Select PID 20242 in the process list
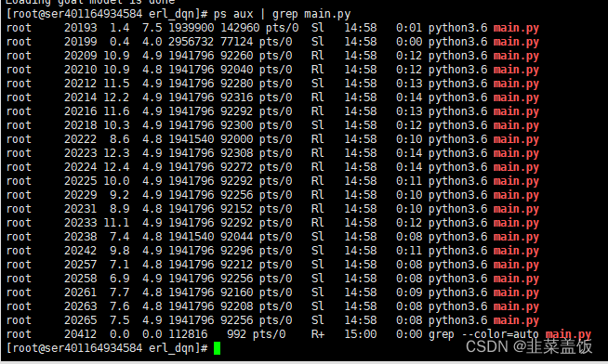This screenshot has width=608, height=364. click(80, 251)
